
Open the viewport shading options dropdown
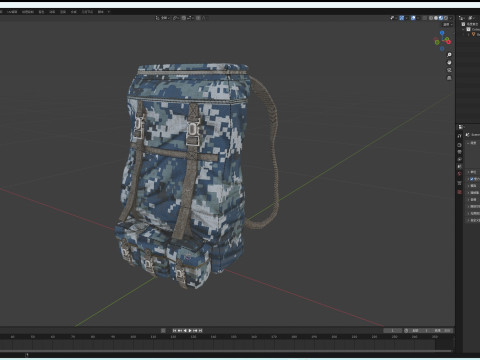point(450,18)
